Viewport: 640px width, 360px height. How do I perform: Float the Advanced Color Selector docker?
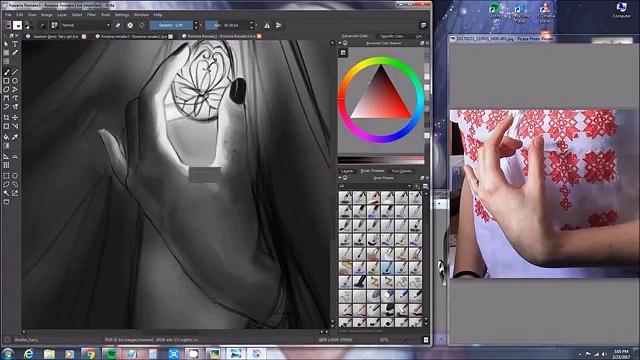422,43
